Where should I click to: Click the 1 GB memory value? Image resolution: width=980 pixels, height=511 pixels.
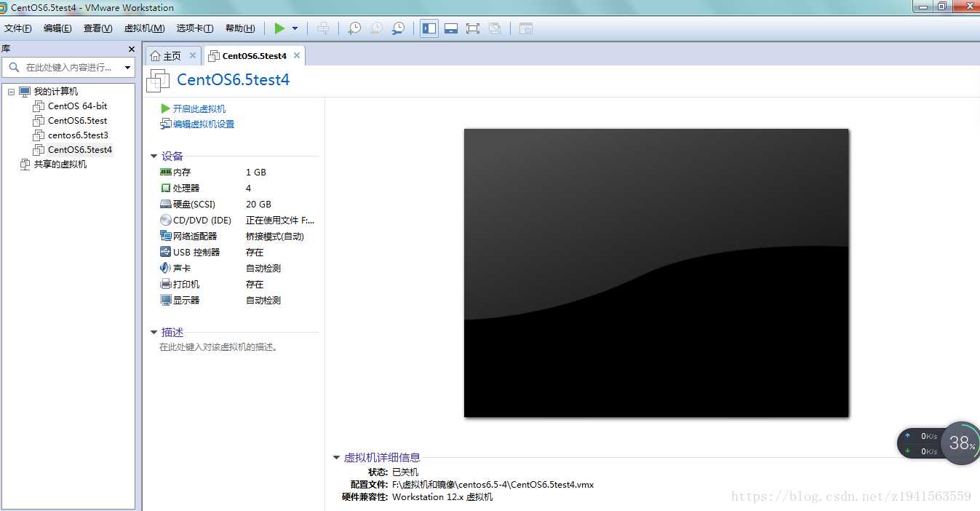pos(256,173)
